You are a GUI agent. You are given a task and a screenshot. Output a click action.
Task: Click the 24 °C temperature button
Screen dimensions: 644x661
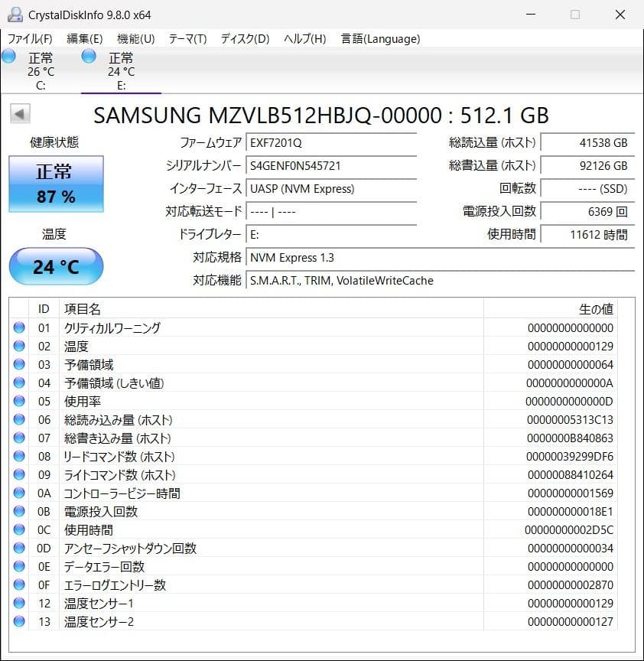tap(56, 266)
